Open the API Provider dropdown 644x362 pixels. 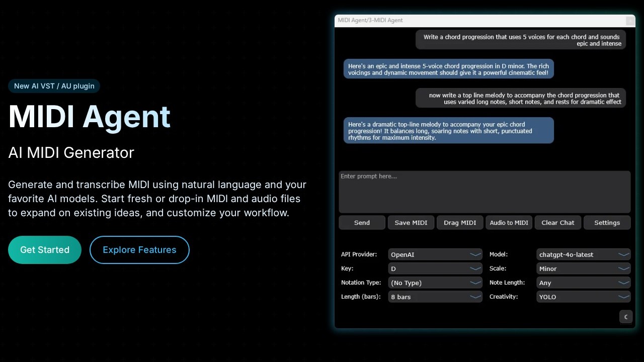click(x=435, y=254)
